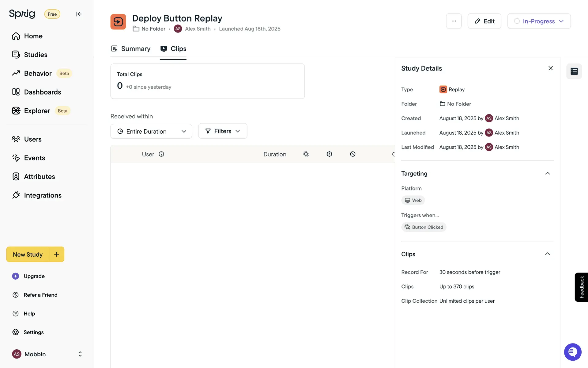Open the In-Progress status dropdown
The image size is (588, 368).
tap(539, 21)
